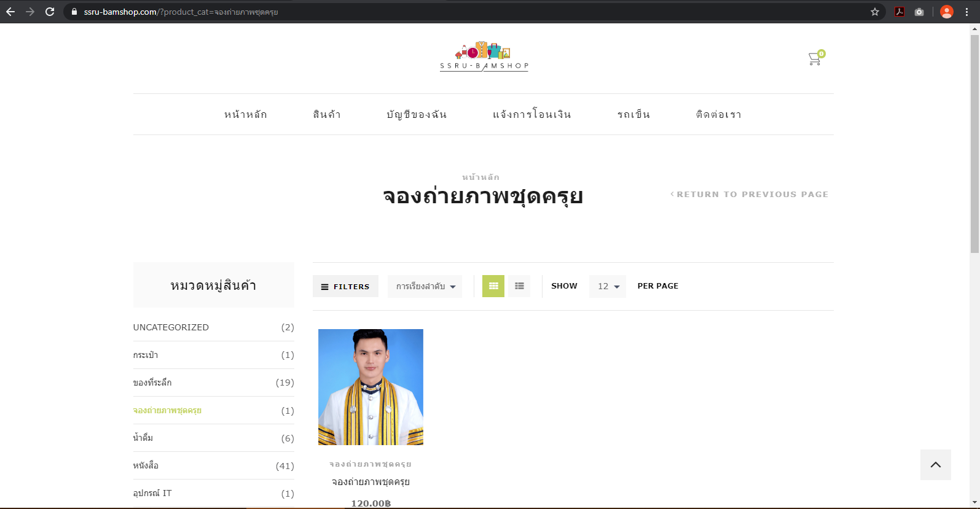Click the SSRU-BAMSHOP logo
This screenshot has width=980, height=509.
(484, 56)
